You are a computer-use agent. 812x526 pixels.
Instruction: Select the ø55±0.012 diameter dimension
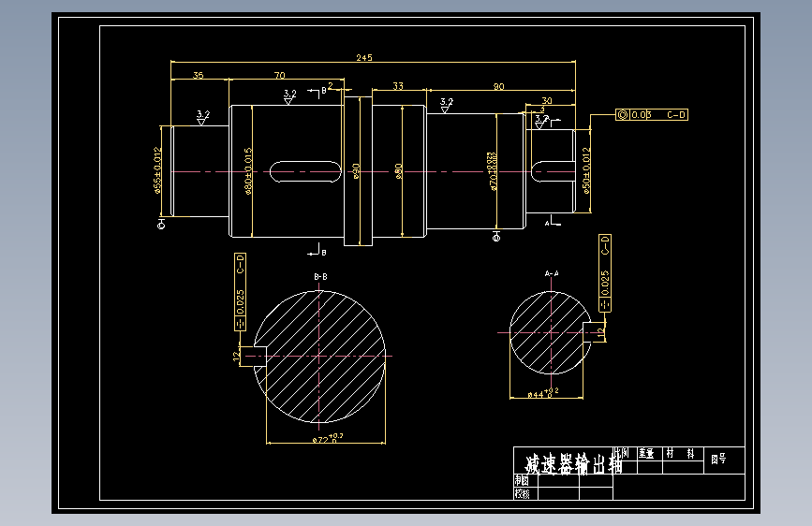(157, 170)
